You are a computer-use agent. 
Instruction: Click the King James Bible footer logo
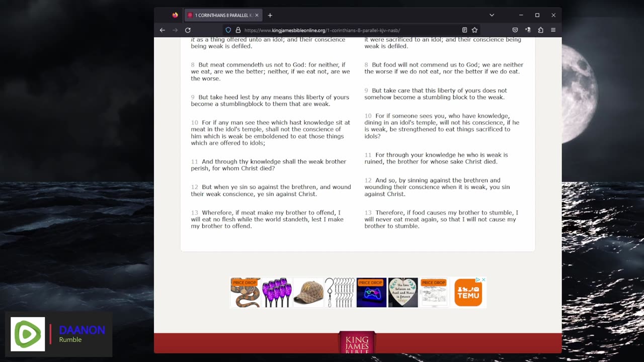point(357,343)
